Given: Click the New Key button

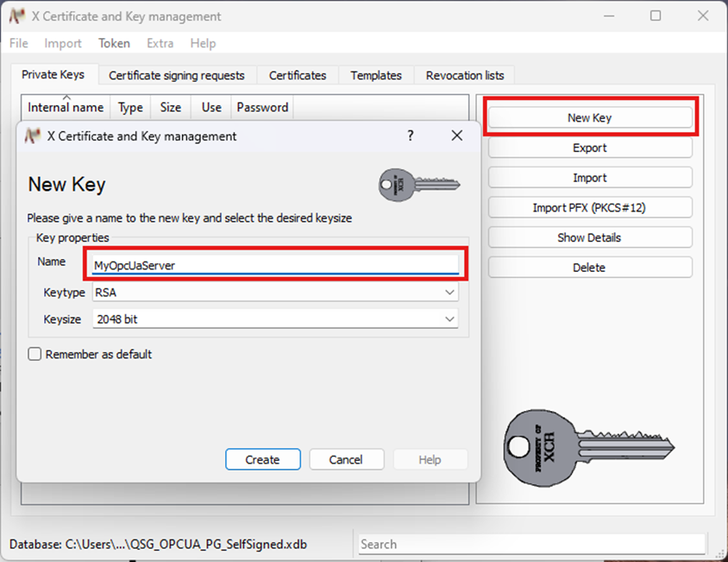Looking at the screenshot, I should [590, 117].
